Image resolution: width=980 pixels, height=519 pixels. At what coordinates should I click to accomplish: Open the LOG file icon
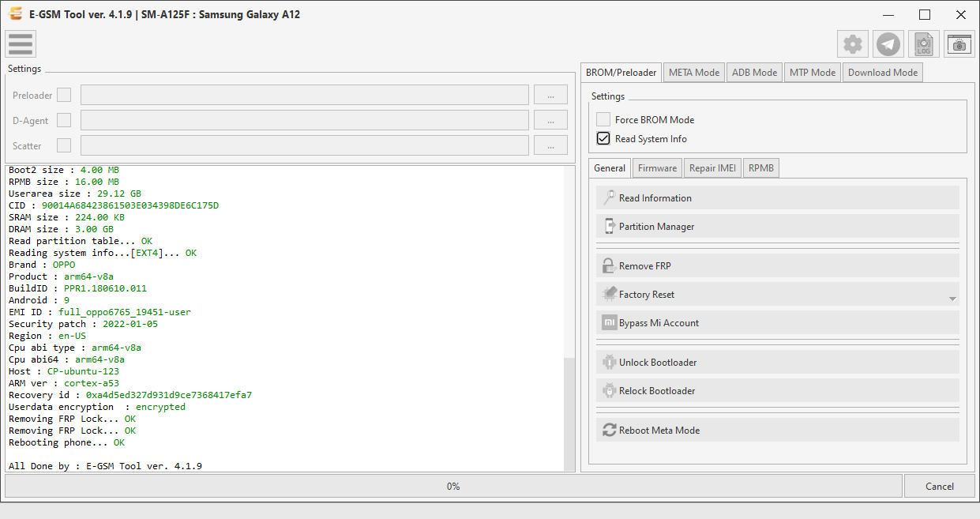(924, 44)
